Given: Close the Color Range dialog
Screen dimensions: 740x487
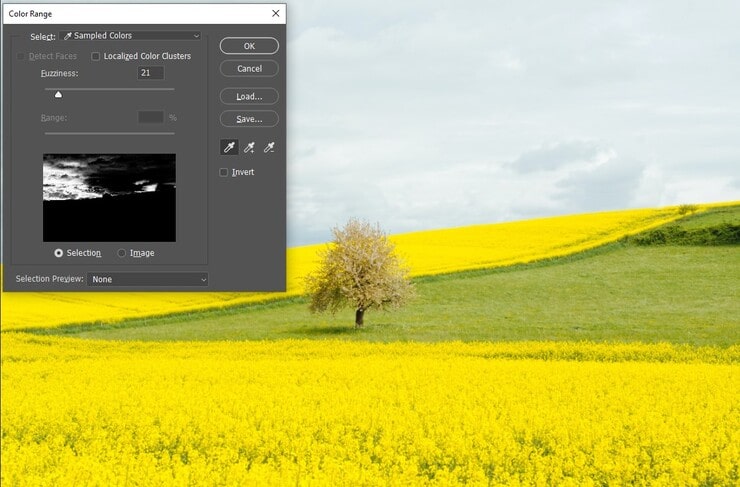Looking at the screenshot, I should pos(276,14).
